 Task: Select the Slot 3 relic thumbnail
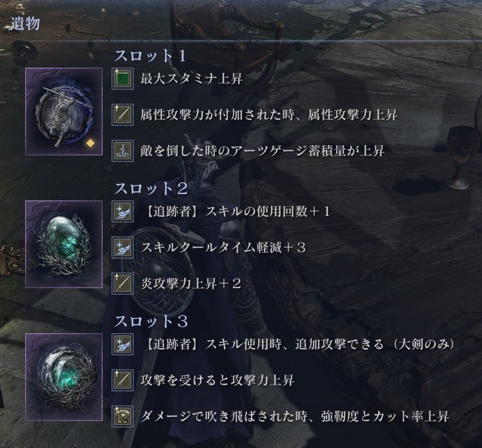point(64,377)
